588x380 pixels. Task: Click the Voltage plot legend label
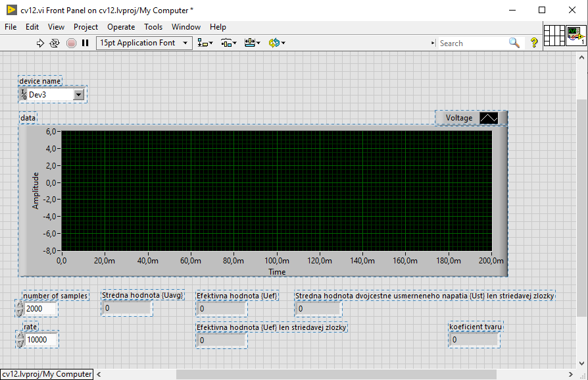[459, 118]
